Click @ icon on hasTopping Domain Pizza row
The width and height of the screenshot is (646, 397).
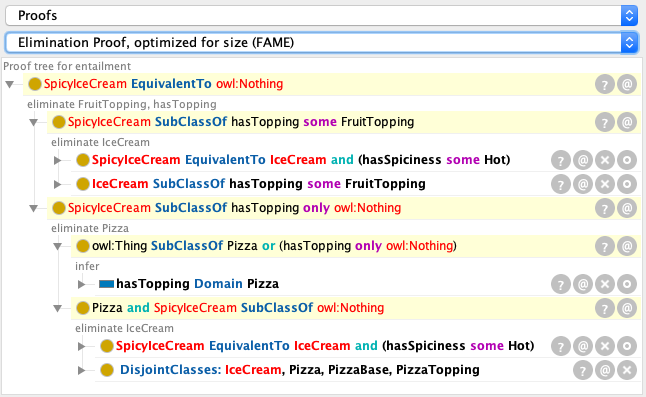tap(583, 284)
